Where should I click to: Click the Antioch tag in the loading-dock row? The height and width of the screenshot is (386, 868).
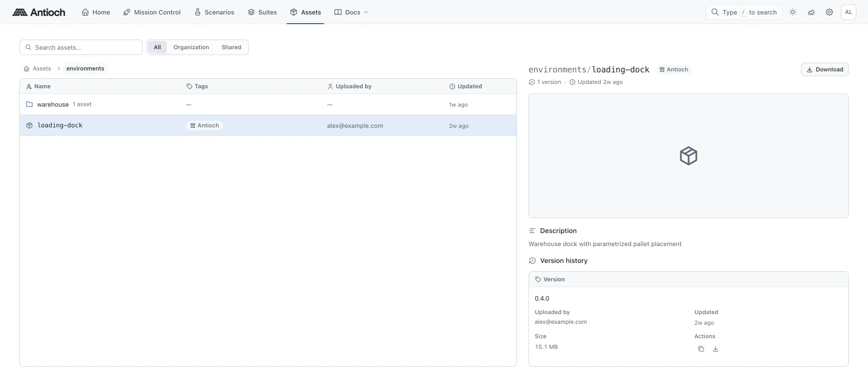click(204, 125)
